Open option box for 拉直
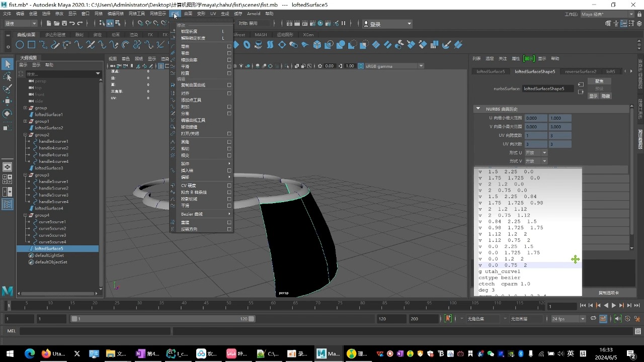Screen dimensions: 644x362 229,73
